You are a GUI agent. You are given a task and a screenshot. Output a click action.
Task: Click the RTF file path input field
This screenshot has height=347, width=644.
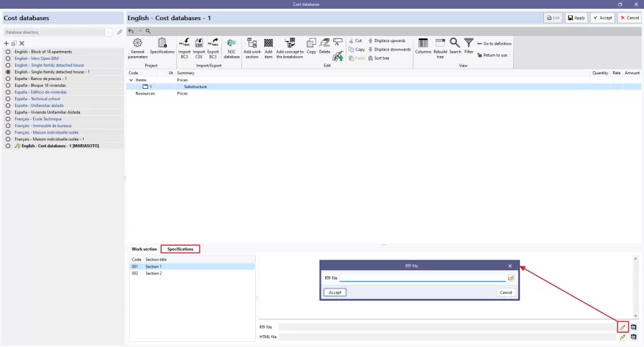click(x=423, y=278)
